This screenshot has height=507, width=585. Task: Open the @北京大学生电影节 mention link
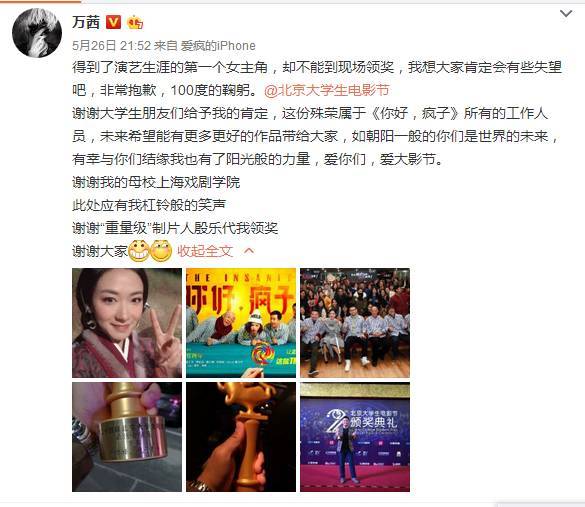click(327, 90)
